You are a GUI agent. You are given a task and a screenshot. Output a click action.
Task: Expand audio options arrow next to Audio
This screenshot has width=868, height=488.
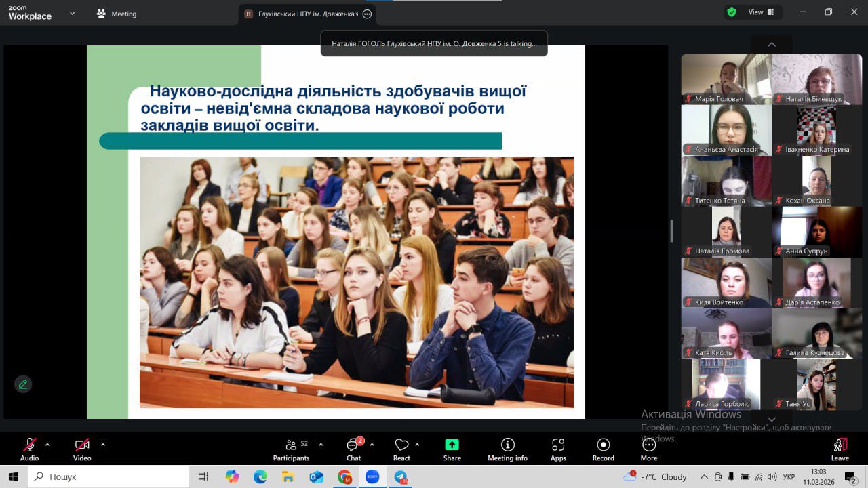click(47, 445)
